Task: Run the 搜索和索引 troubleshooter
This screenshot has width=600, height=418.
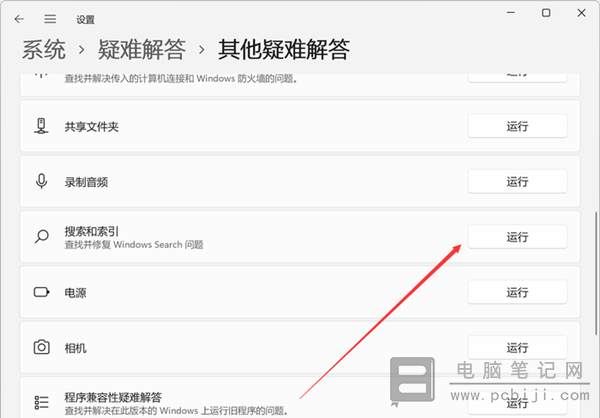Action: (517, 237)
